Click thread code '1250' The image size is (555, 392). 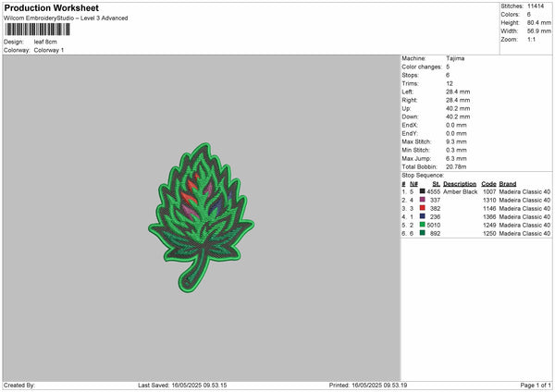pyautogui.click(x=489, y=234)
